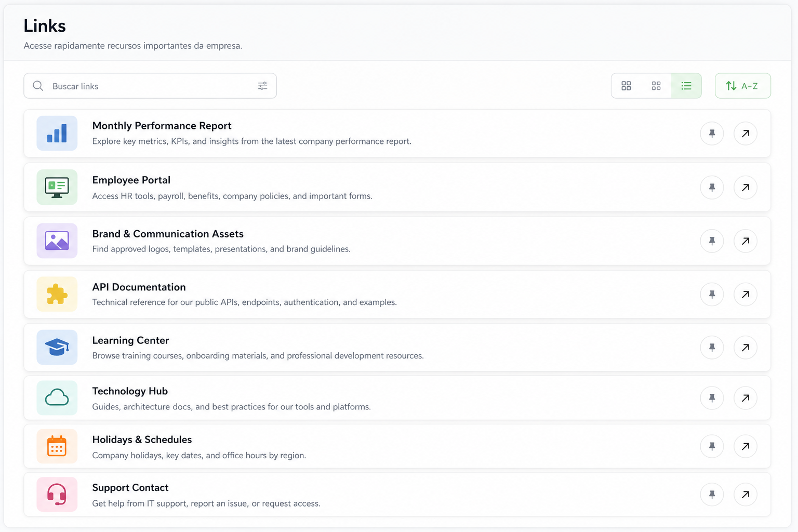Pin Brand & Communication Assets link

pos(712,241)
